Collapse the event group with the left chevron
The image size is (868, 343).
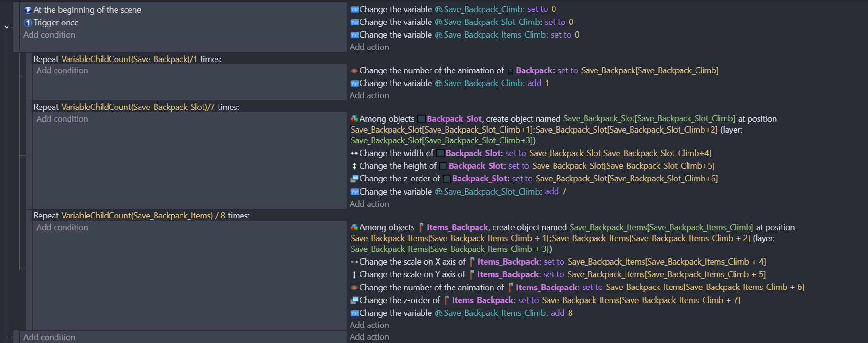(x=7, y=27)
